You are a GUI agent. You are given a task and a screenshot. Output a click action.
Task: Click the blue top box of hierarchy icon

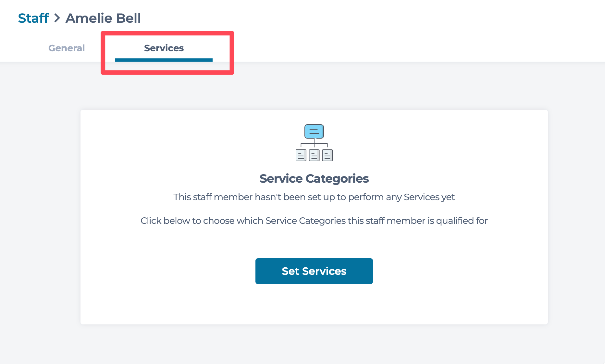tap(314, 131)
